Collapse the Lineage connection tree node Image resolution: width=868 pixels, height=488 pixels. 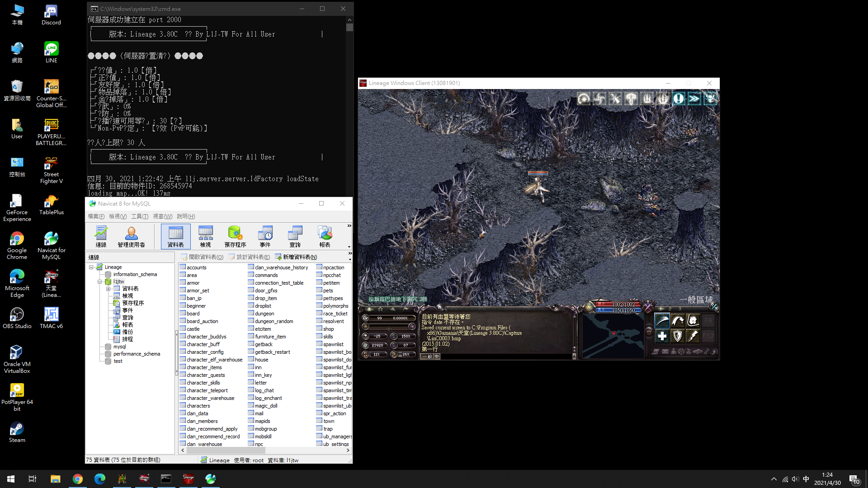click(91, 267)
